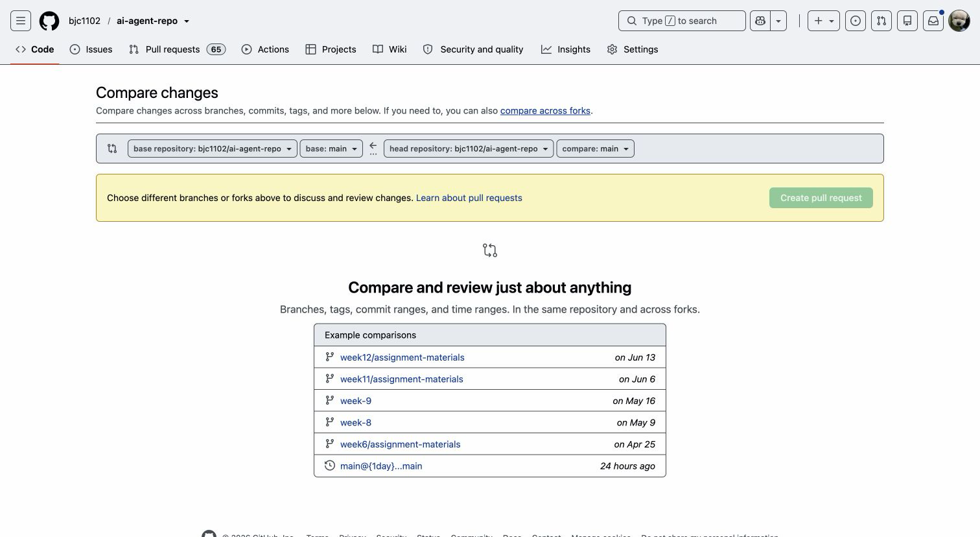Click the Create pull request button
980x537 pixels.
click(821, 198)
